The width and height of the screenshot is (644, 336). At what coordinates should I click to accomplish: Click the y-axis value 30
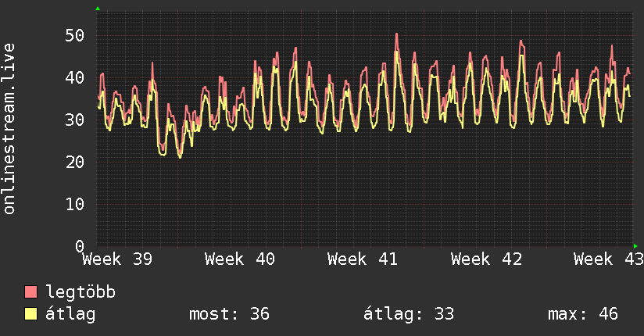point(75,120)
